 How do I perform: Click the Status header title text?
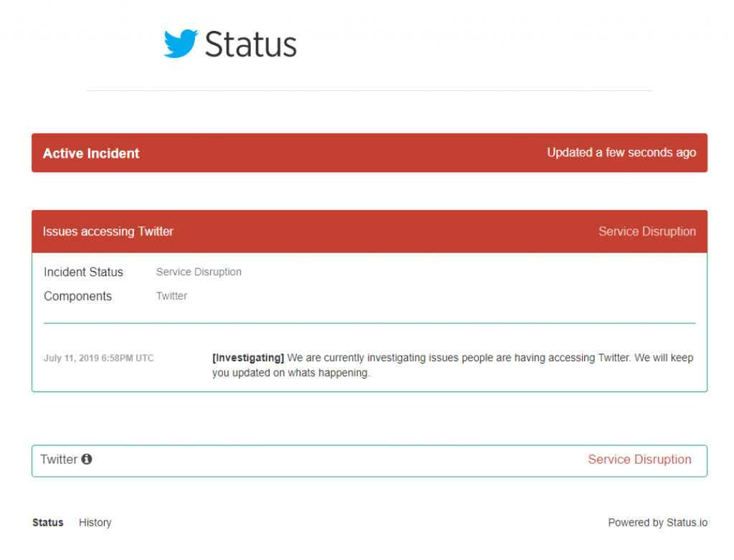pyautogui.click(x=251, y=45)
